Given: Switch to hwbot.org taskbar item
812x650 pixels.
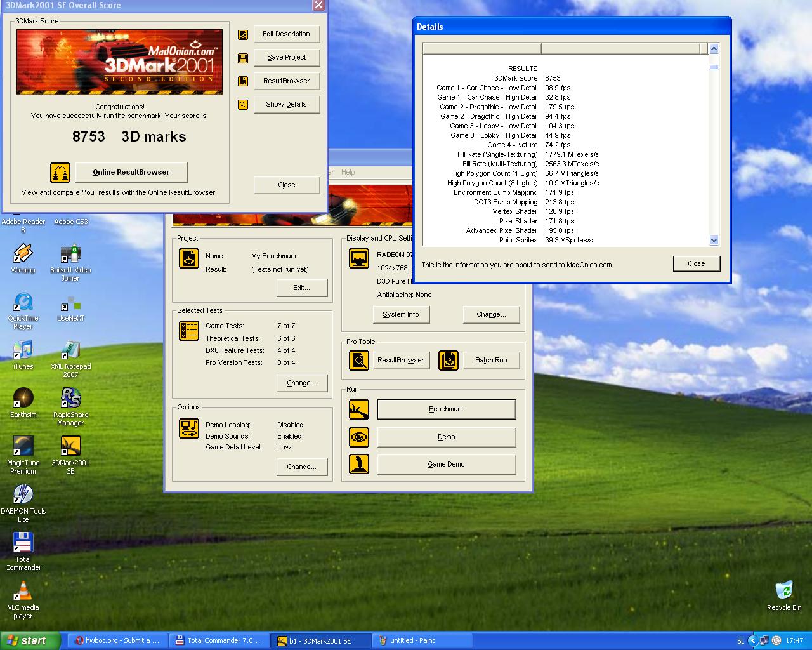Looking at the screenshot, I should click(x=117, y=641).
